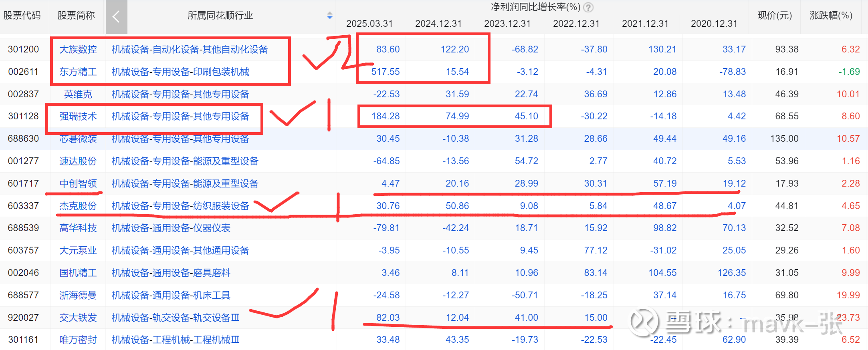Open stock link 大族数控

pos(78,49)
